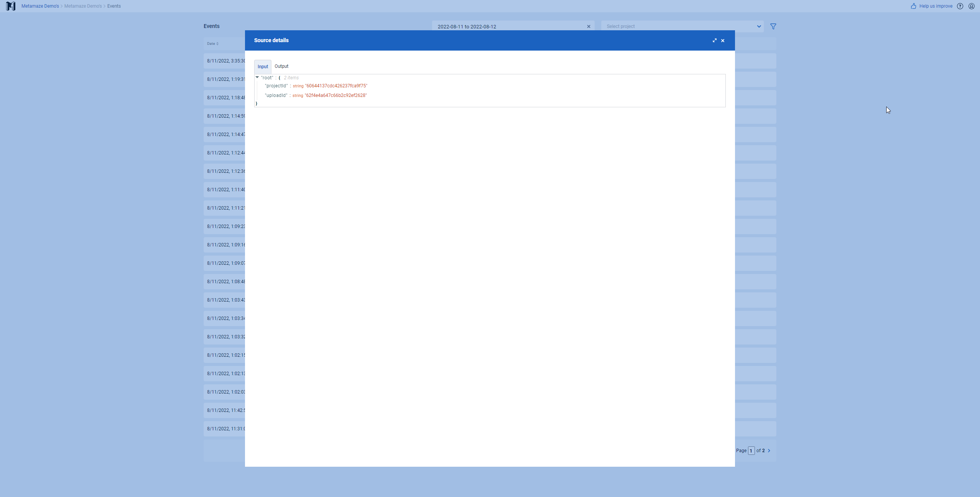Open the help question mark icon
Image resolution: width=980 pixels, height=497 pixels.
960,6
